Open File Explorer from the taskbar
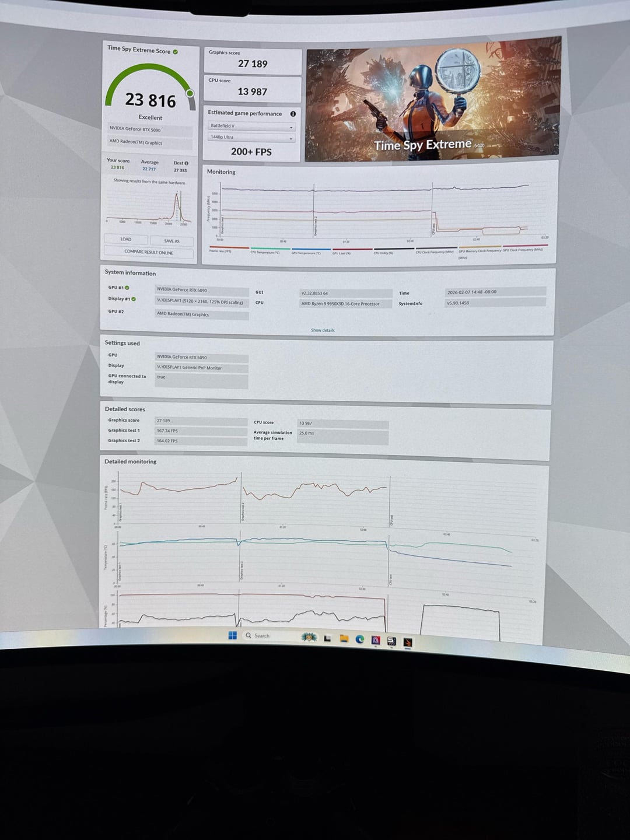The height and width of the screenshot is (840, 630). (344, 639)
